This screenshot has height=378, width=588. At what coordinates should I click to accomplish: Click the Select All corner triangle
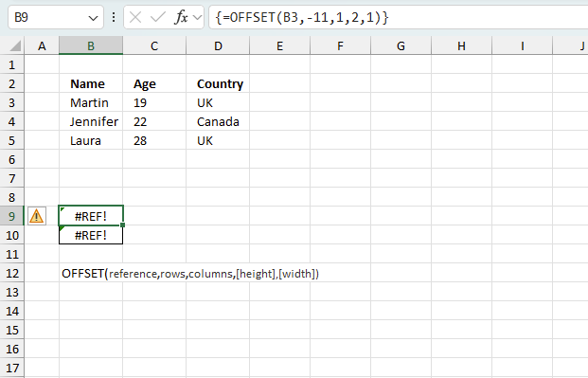pyautogui.click(x=15, y=46)
